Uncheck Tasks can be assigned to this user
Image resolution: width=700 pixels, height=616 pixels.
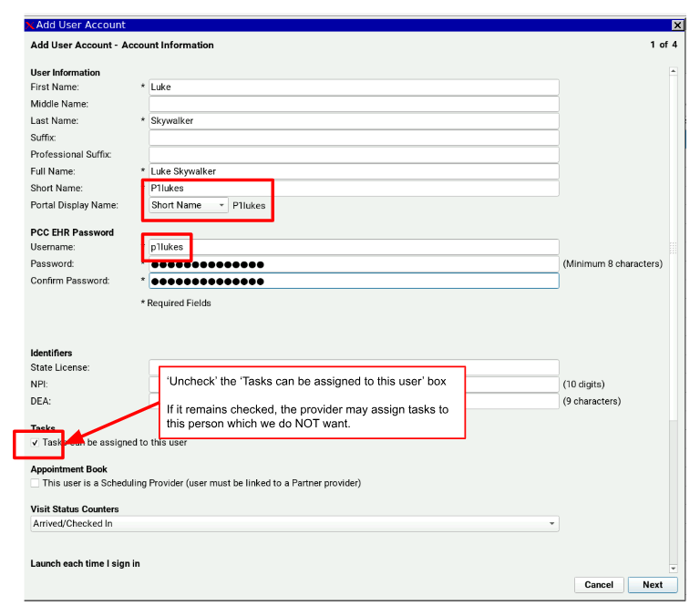[x=35, y=443]
